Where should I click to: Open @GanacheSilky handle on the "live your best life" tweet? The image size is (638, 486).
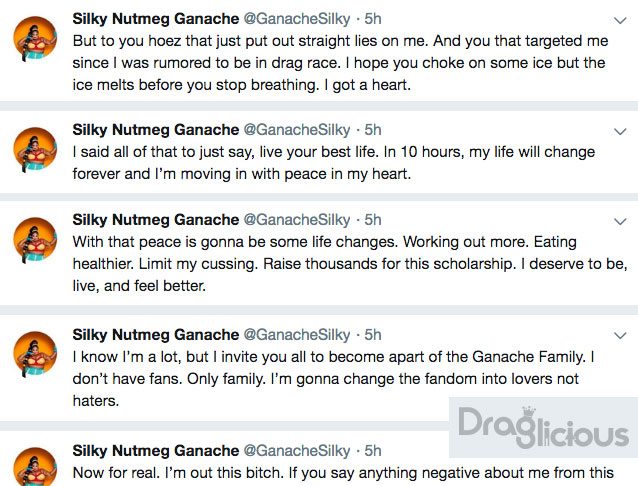point(297,130)
